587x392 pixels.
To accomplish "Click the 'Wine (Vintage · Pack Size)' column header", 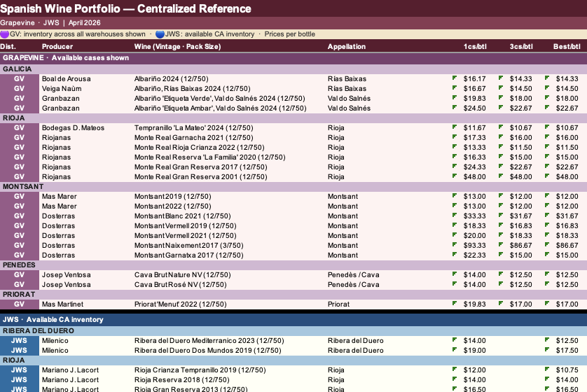I will [x=177, y=46].
